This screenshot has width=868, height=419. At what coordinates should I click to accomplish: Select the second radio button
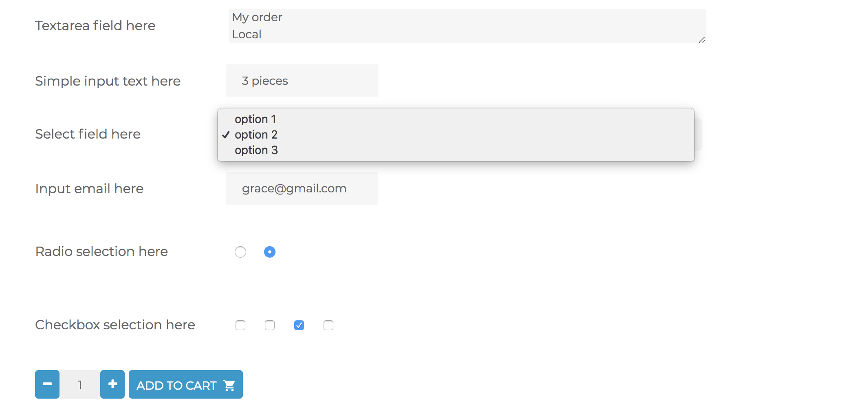(270, 252)
